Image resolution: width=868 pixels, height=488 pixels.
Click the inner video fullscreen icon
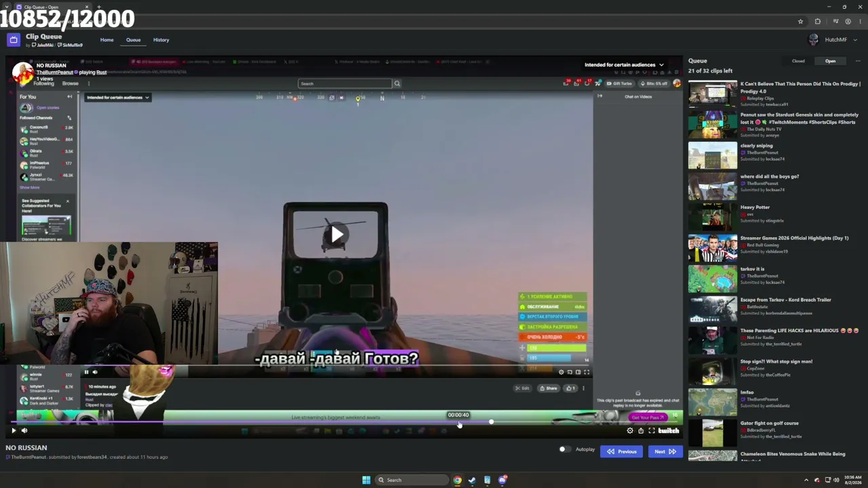(587, 372)
